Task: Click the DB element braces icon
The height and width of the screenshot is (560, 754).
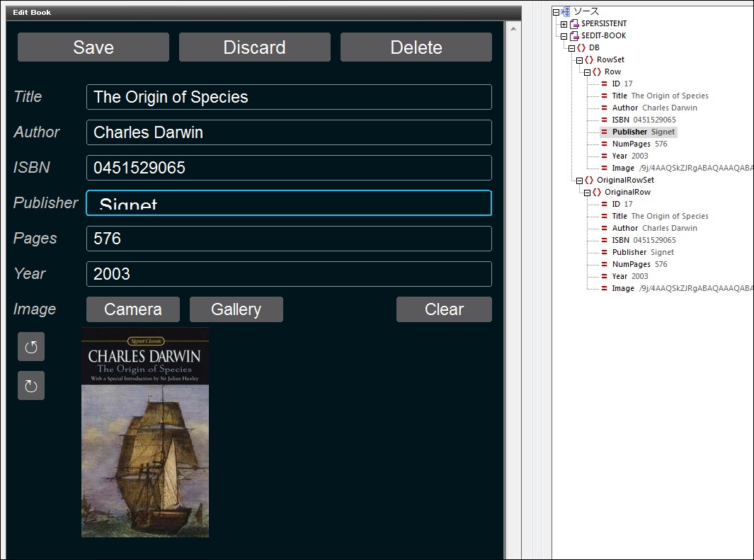Action: tap(581, 47)
